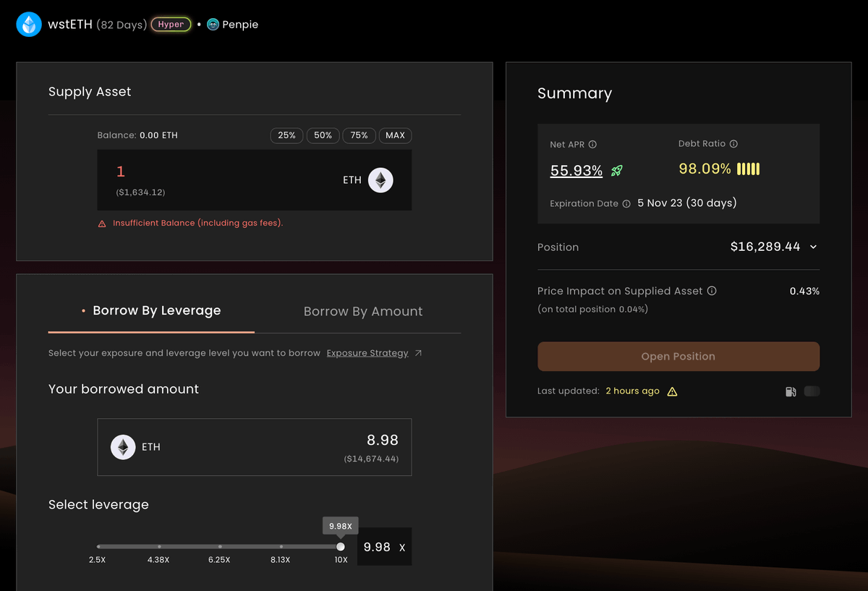This screenshot has width=868, height=591.
Task: Set leverage slider to 2.5X mark
Action: (98, 547)
